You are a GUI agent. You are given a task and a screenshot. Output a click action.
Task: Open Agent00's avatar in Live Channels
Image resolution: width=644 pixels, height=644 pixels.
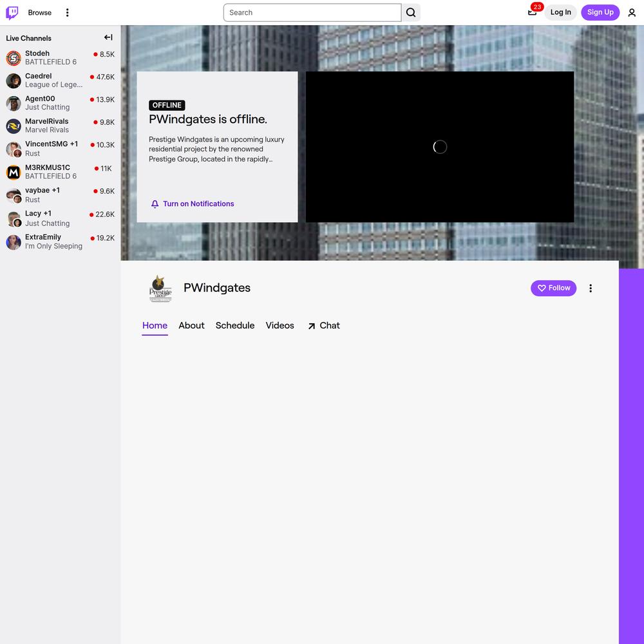coord(14,103)
